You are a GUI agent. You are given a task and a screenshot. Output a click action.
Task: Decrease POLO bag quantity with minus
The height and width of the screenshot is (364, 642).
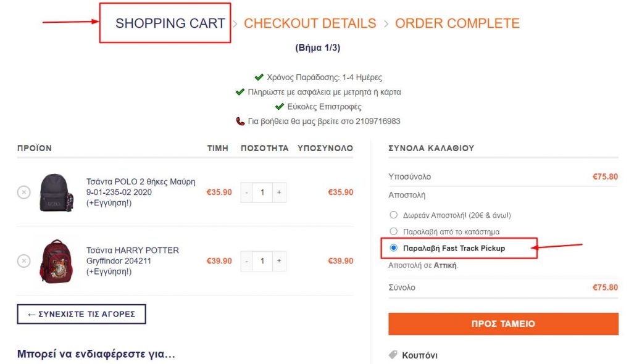pos(246,192)
